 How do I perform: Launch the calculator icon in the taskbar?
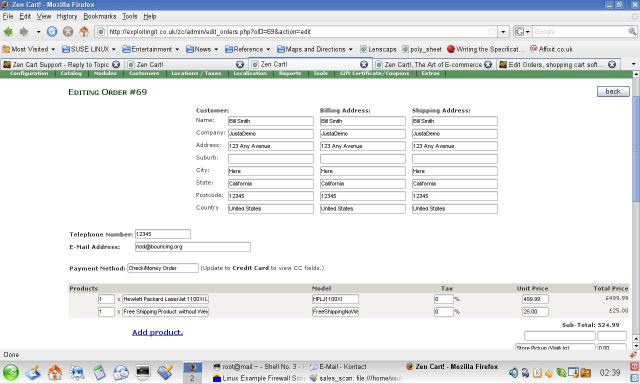point(99,372)
